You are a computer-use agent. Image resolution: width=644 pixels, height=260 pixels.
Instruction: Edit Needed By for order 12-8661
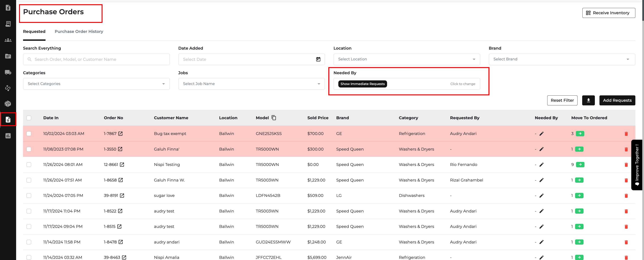pos(541,165)
